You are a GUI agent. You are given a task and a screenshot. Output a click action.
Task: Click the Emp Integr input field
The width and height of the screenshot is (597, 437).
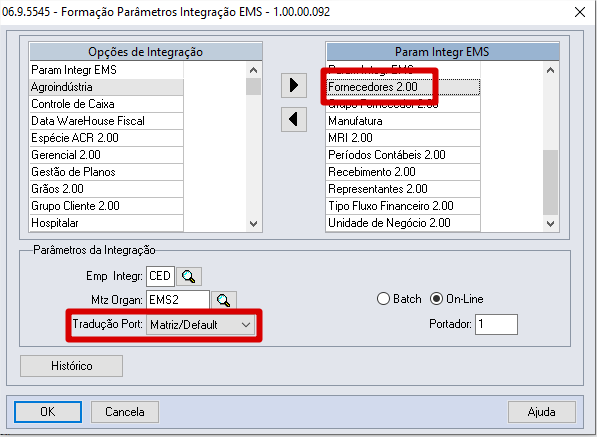tap(160, 276)
